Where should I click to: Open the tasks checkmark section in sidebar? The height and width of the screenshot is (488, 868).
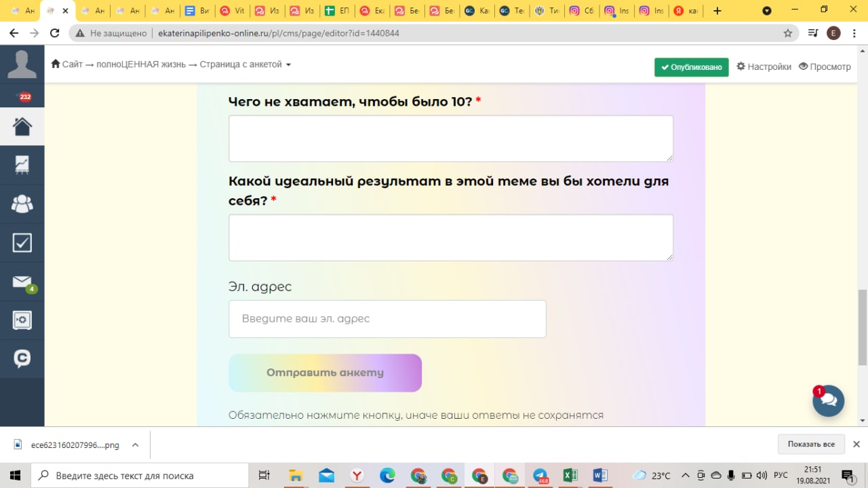click(x=22, y=242)
